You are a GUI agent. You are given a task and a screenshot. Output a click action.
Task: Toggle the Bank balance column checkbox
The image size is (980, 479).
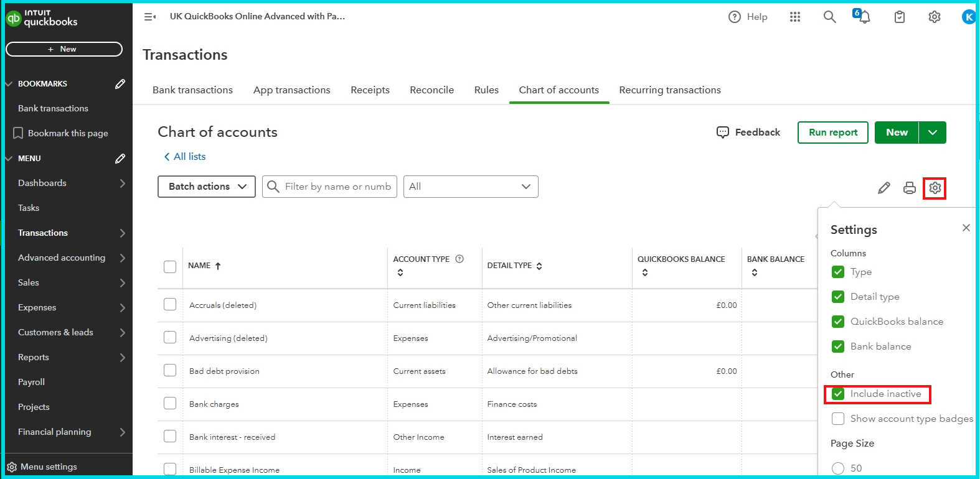pos(838,346)
